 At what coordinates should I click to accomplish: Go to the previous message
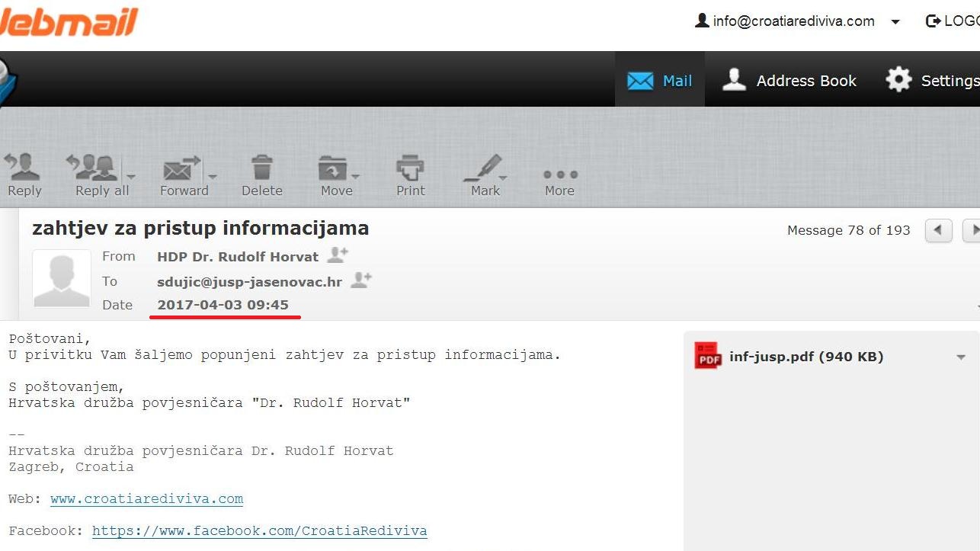(x=938, y=230)
